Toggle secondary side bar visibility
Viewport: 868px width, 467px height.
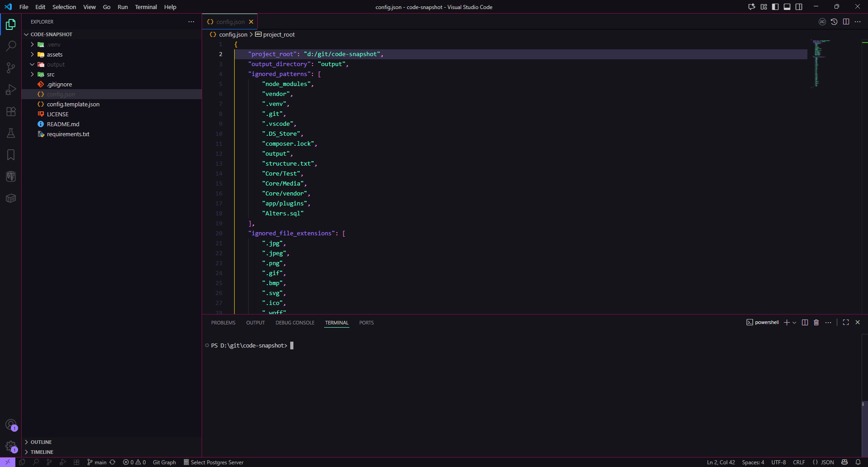click(799, 7)
